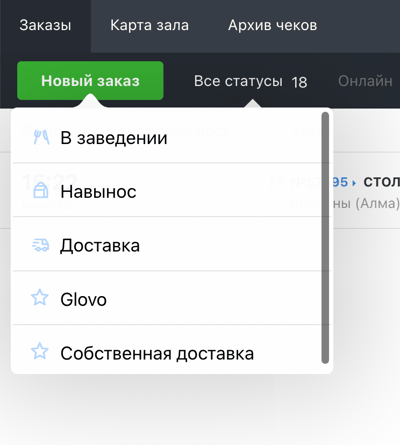Open the Архив чеков tab
400x445 pixels.
click(x=272, y=26)
